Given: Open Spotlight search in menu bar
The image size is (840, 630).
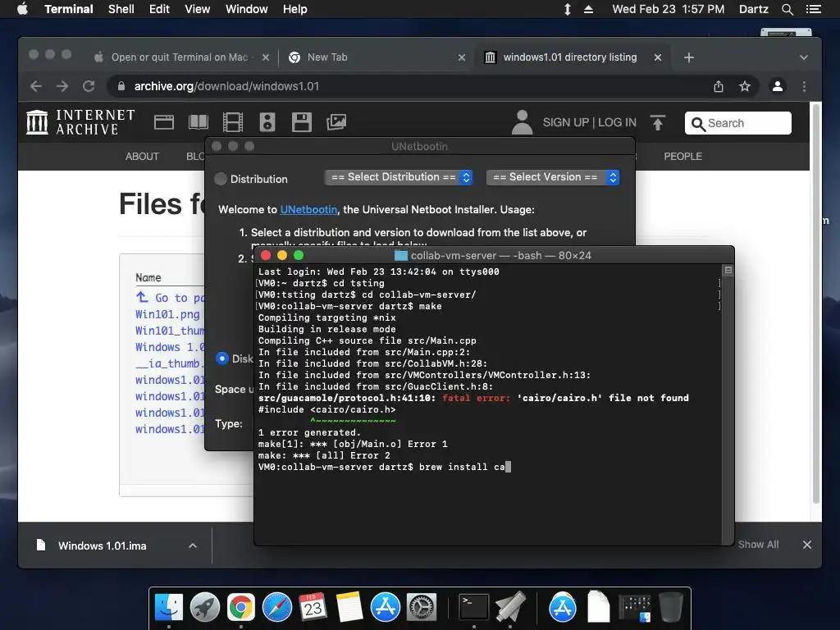Looking at the screenshot, I should tap(787, 9).
